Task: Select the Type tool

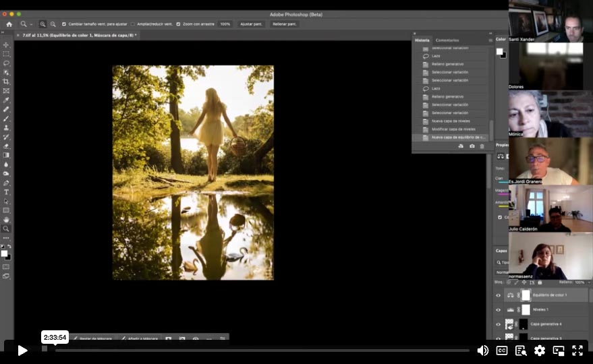Action: [x=6, y=192]
